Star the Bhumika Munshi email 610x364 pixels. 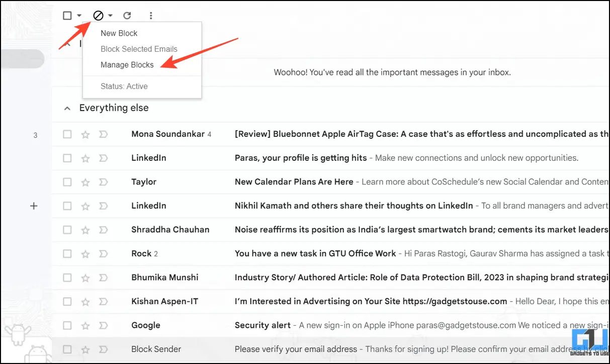click(x=85, y=278)
